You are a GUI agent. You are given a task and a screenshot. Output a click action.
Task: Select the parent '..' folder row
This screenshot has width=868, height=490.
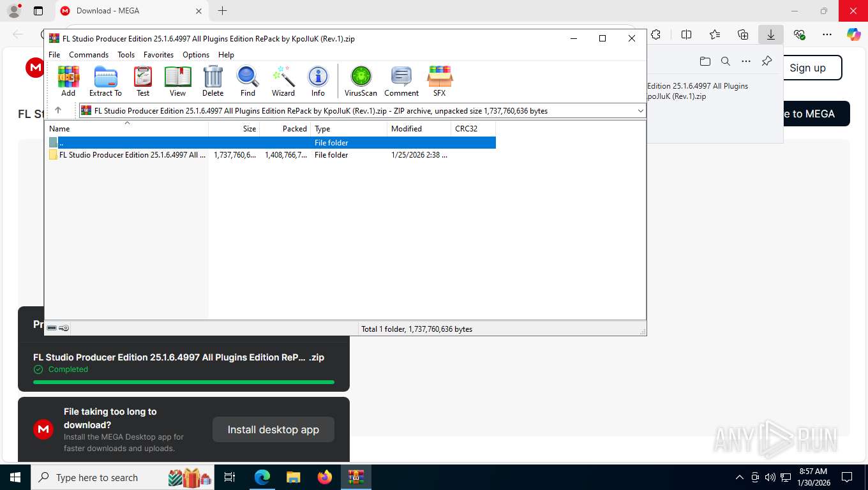tap(271, 143)
